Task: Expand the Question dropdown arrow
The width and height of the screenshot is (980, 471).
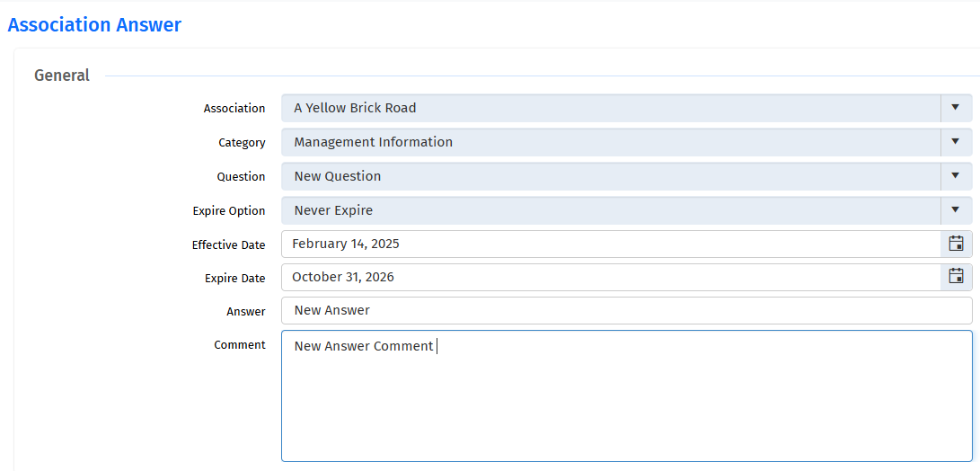Action: pos(956,176)
